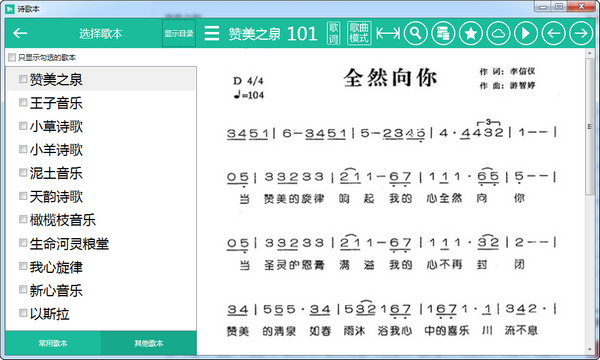Check the 泥土音乐 songbook checkbox

(x=23, y=172)
